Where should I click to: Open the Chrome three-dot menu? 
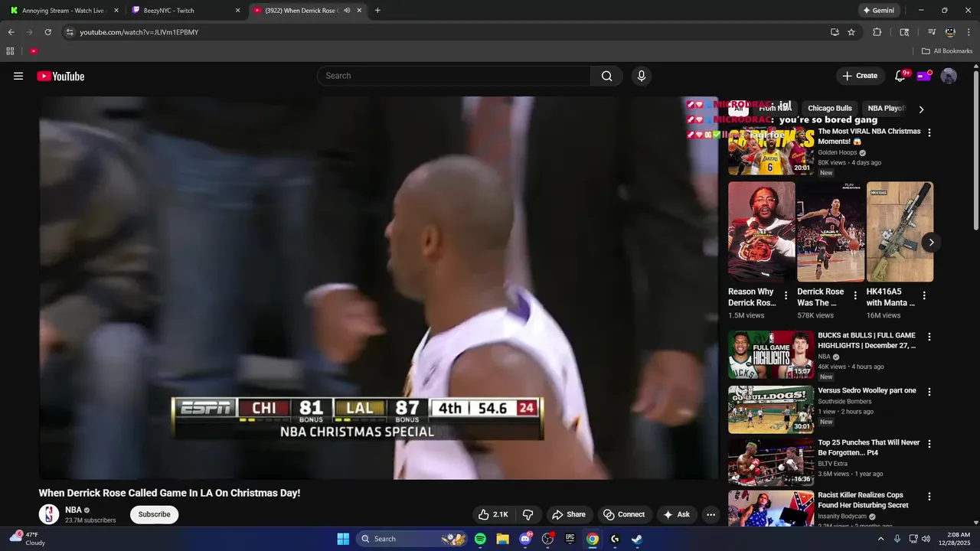click(969, 32)
